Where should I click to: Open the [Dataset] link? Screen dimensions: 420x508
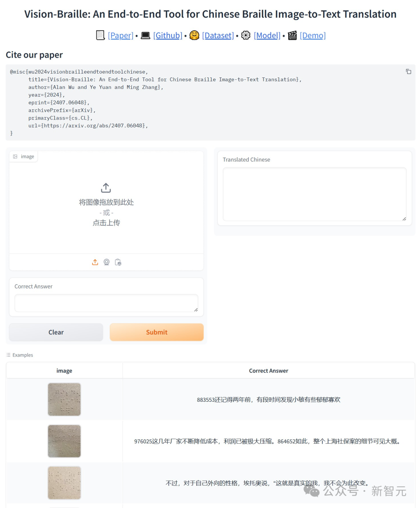pyautogui.click(x=218, y=35)
